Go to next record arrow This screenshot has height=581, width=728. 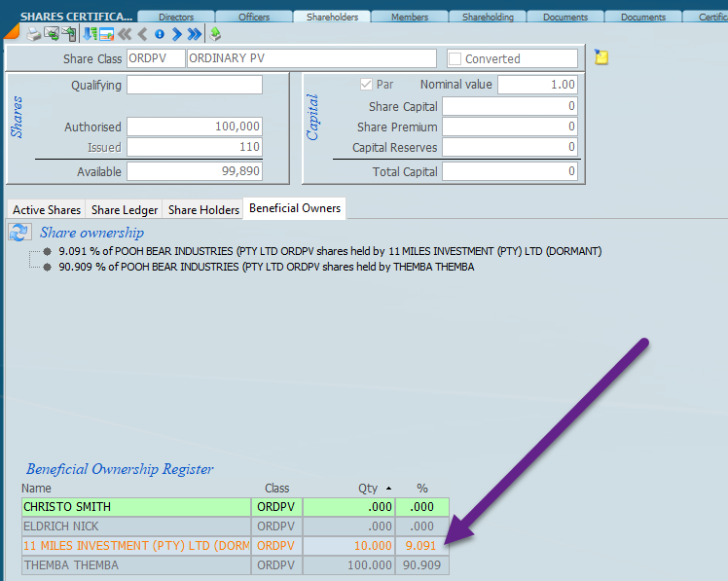pyautogui.click(x=176, y=34)
